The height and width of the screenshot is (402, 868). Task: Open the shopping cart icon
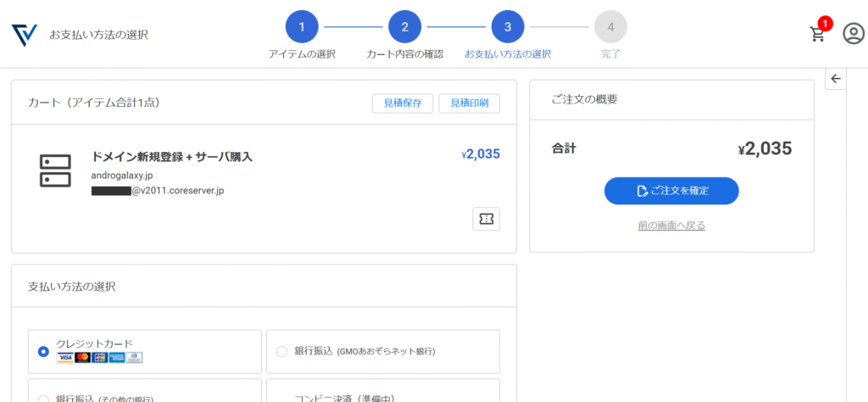point(817,34)
